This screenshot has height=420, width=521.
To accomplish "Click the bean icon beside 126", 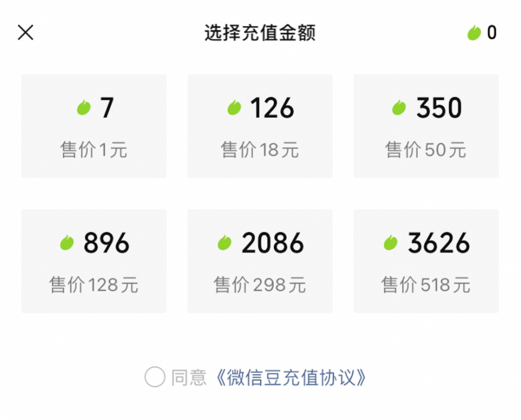I will 234,108.
